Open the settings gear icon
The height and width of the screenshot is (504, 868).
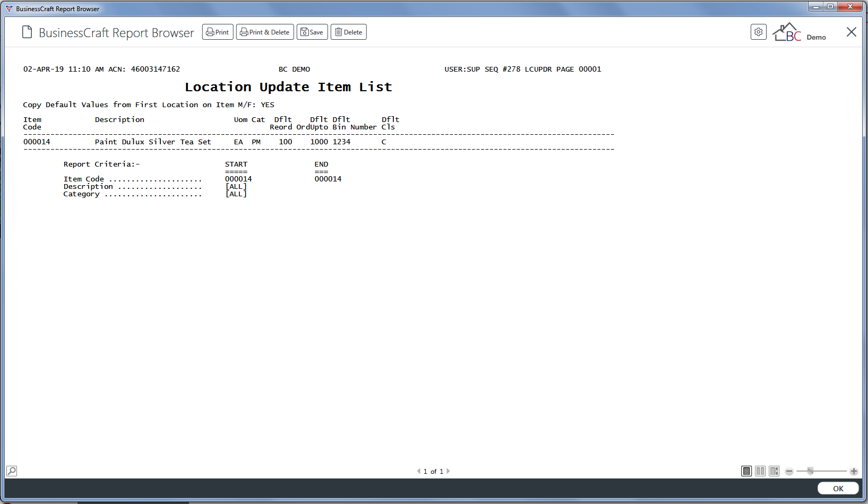pyautogui.click(x=759, y=32)
